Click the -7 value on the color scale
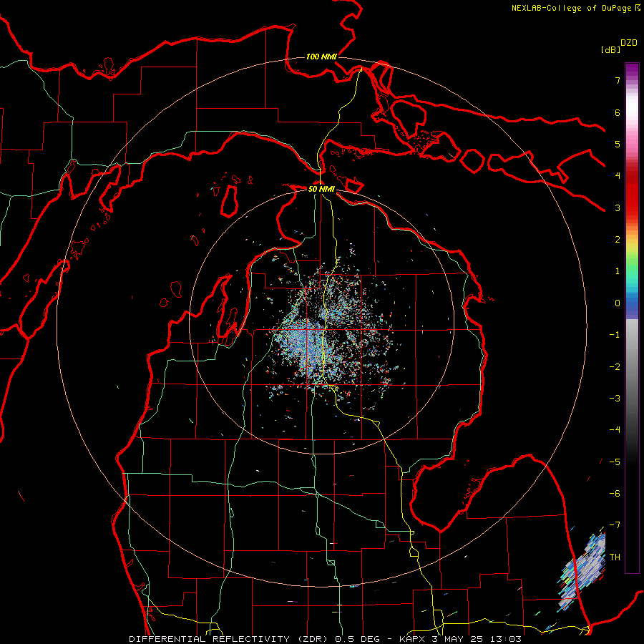The width and height of the screenshot is (644, 644). coord(615,525)
